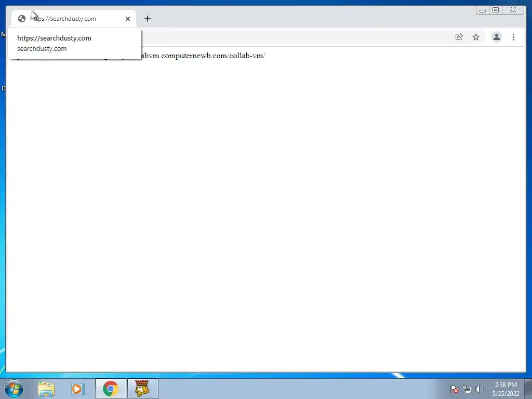Open the Chrome profile avatar menu

coord(496,37)
